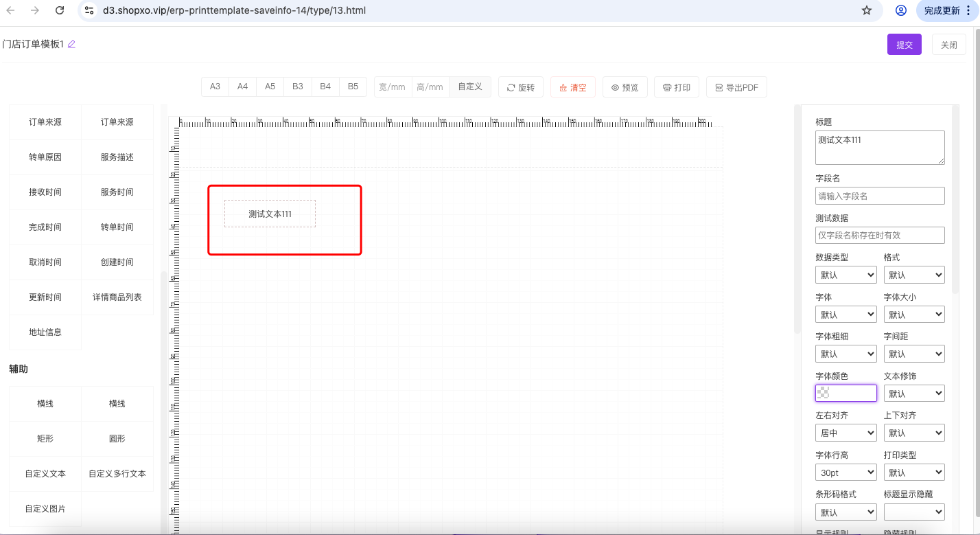Click the 打印 print button
Image resolution: width=980 pixels, height=535 pixels.
(x=677, y=87)
